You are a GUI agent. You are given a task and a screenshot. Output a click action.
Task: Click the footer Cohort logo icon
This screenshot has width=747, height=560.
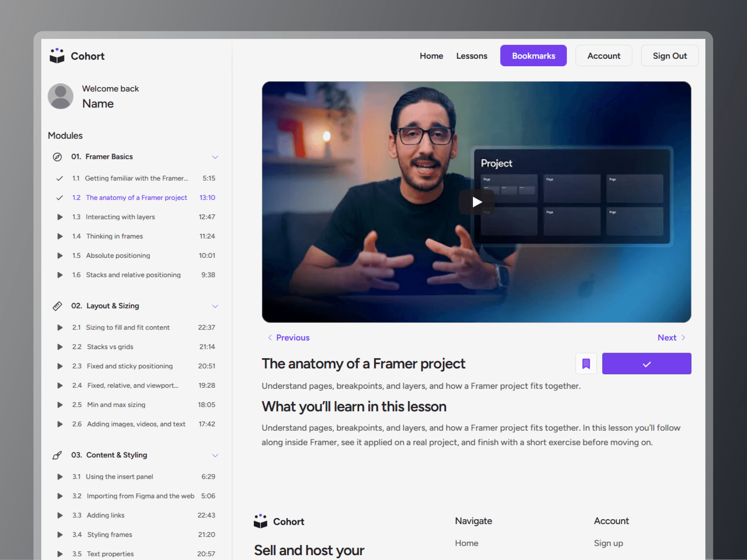pos(260,521)
